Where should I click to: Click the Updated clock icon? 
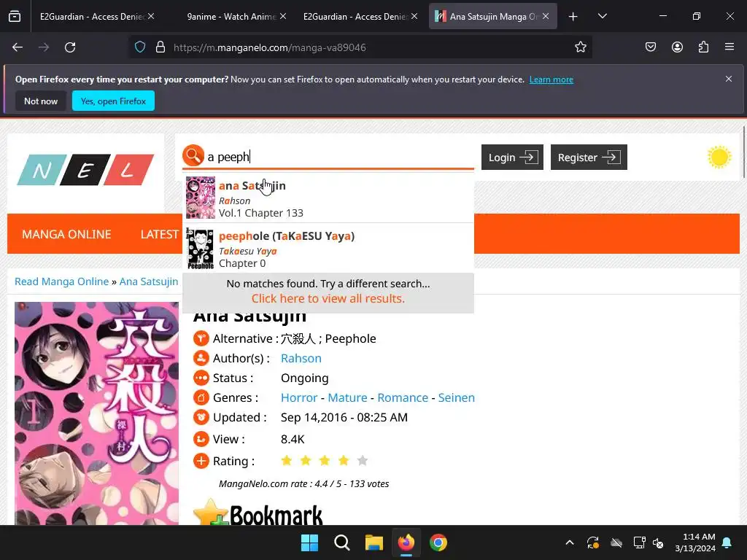pos(201,417)
